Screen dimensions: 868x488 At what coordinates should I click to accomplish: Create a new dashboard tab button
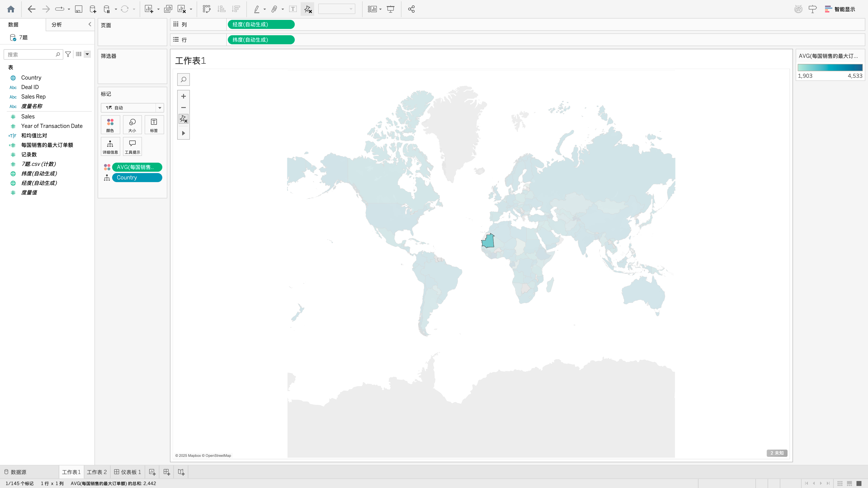click(x=166, y=472)
